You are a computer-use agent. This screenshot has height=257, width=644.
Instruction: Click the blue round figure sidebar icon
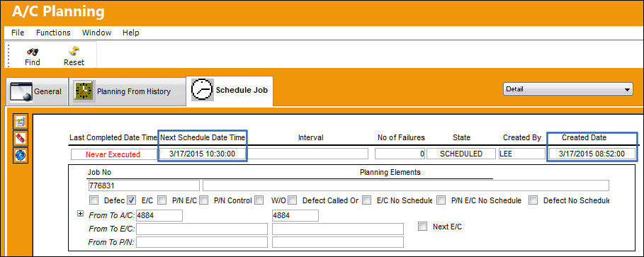tap(21, 156)
